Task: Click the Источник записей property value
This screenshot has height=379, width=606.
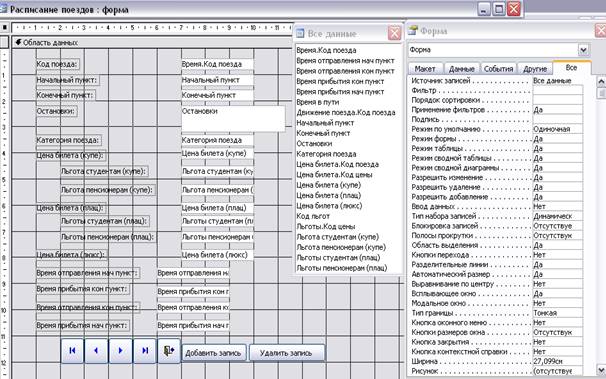Action: tap(557, 81)
